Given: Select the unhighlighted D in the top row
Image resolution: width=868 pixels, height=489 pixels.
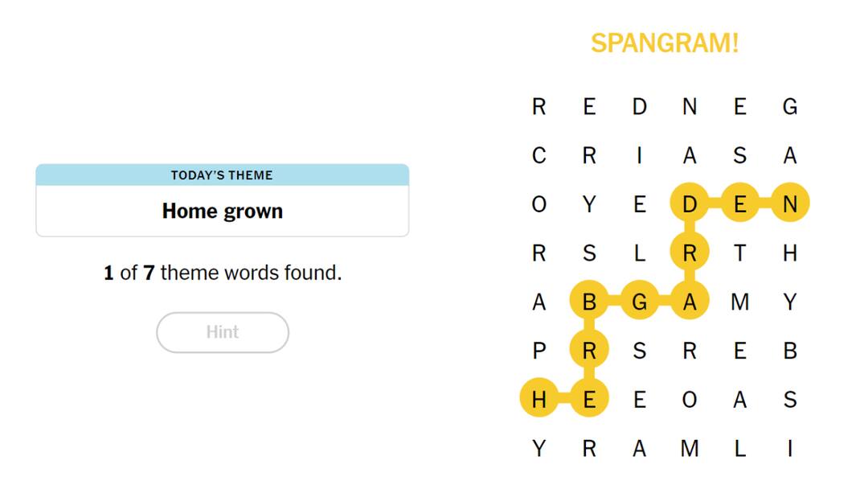Looking at the screenshot, I should (640, 107).
